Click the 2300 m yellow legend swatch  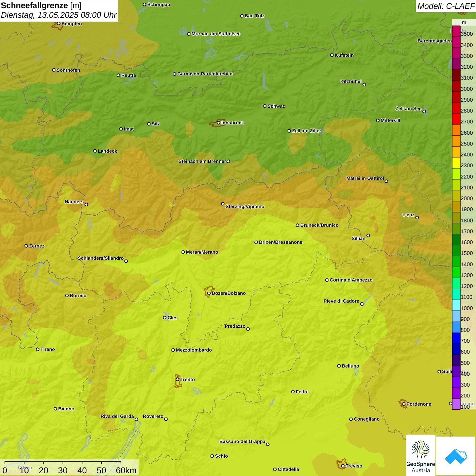[456, 163]
